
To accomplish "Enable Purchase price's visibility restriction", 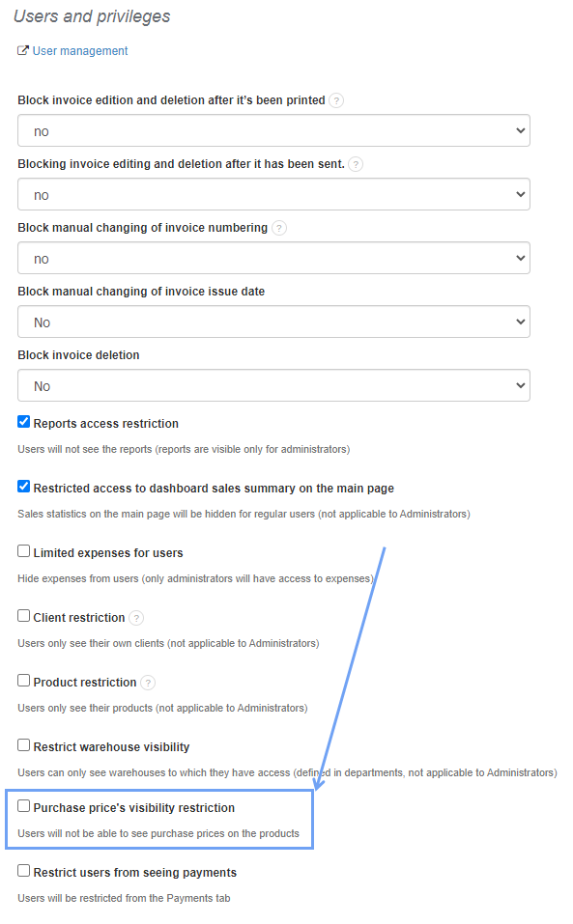I will [23, 805].
